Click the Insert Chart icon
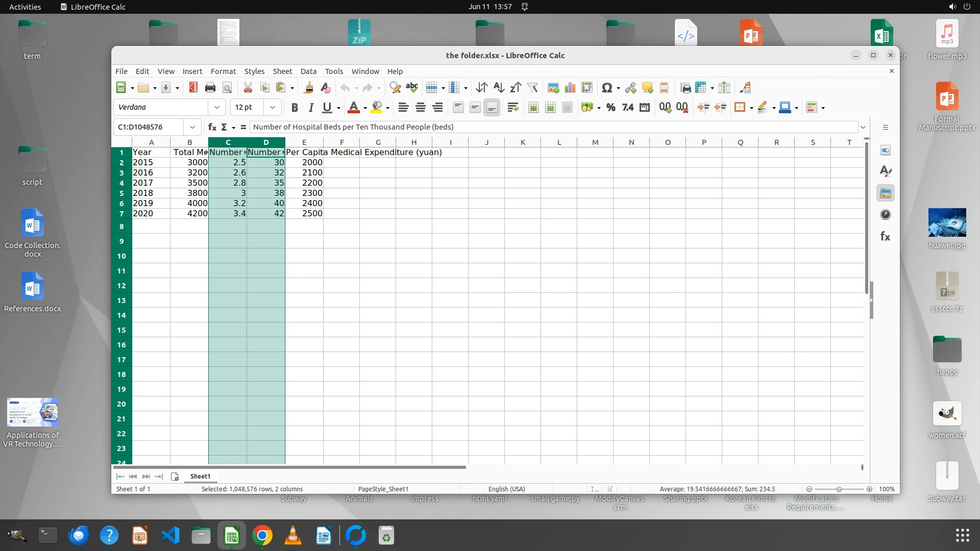This screenshot has width=980, height=551. (570, 88)
